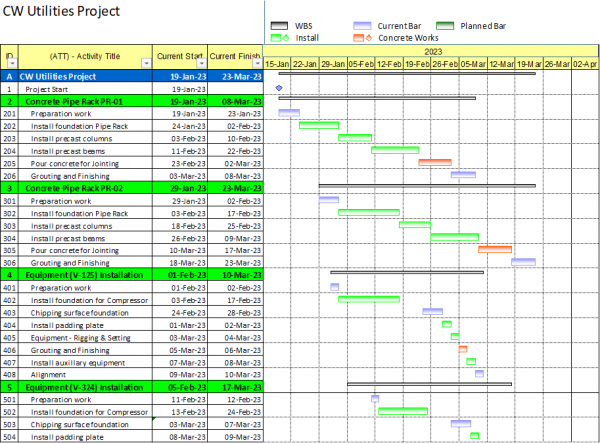Click the 2023 year header cell
The width and height of the screenshot is (600, 443).
[x=432, y=50]
